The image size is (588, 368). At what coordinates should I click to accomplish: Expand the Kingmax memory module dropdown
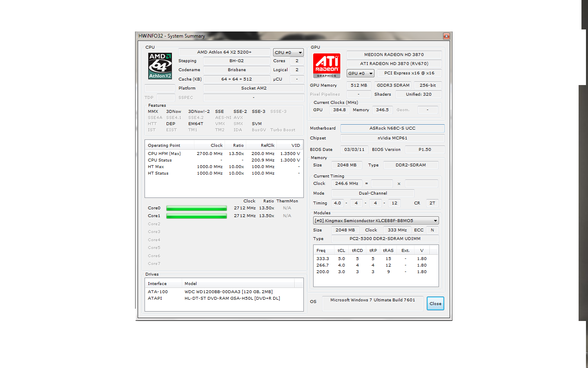tap(376, 221)
